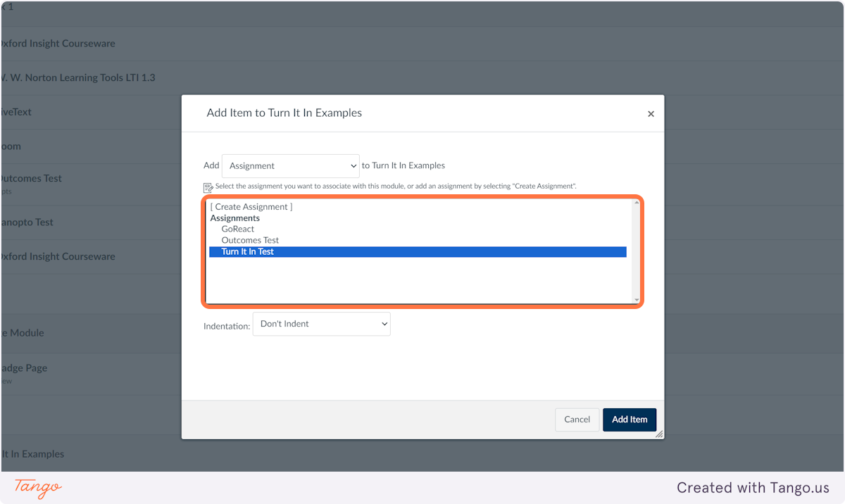Click the Cancel button

(x=577, y=420)
